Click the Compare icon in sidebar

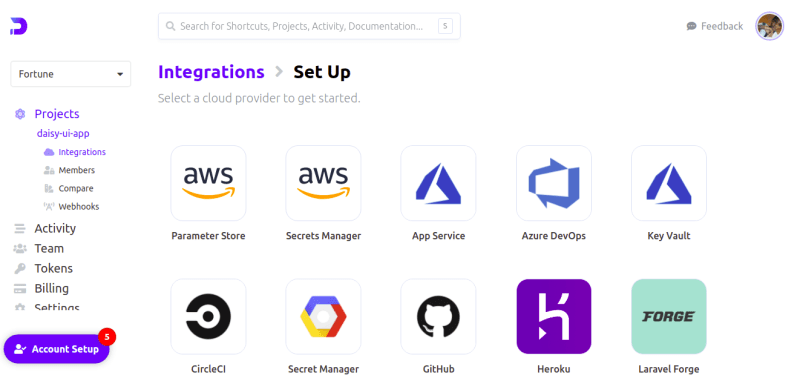tap(49, 189)
